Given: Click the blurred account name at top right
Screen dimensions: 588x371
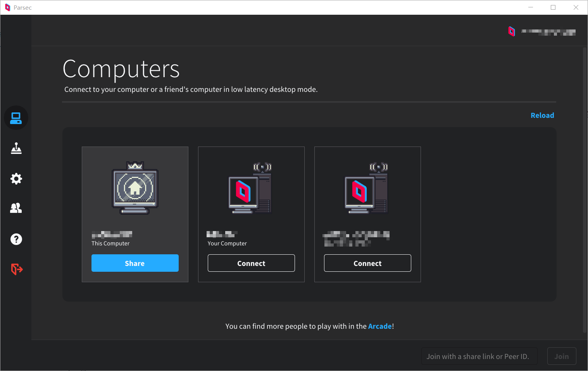Looking at the screenshot, I should 548,32.
